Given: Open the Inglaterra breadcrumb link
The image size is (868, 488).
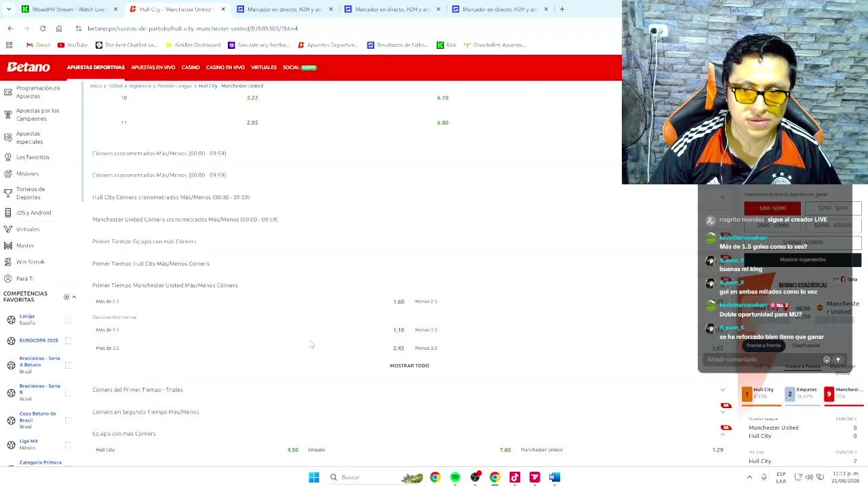Looking at the screenshot, I should (x=140, y=86).
